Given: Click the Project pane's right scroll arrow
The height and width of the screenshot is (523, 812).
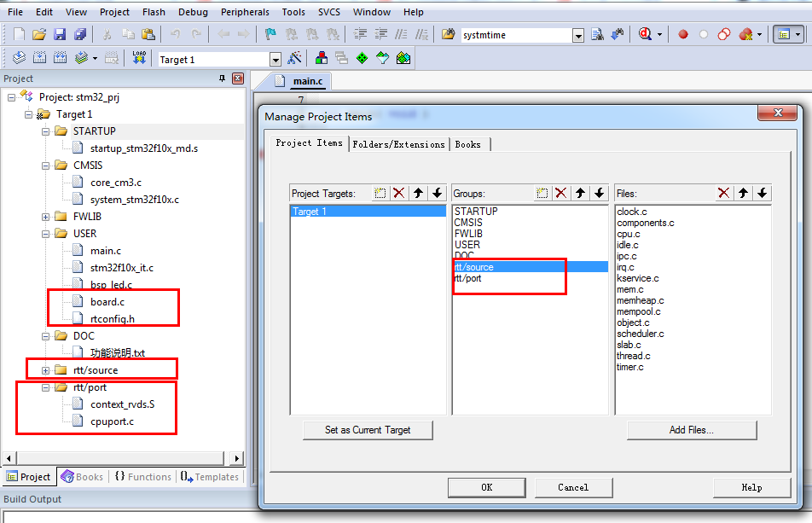Looking at the screenshot, I should 236,458.
